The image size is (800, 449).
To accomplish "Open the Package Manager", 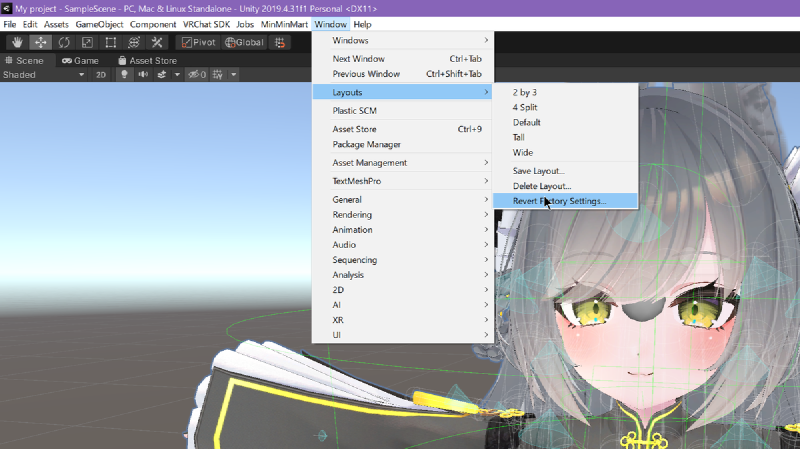I will (x=403, y=144).
